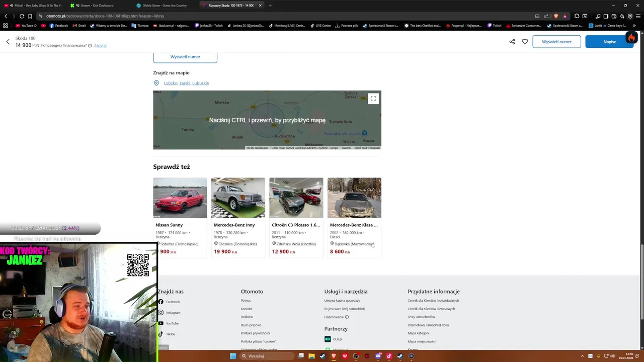Click the bookmark icon in the address bar

(x=30, y=16)
